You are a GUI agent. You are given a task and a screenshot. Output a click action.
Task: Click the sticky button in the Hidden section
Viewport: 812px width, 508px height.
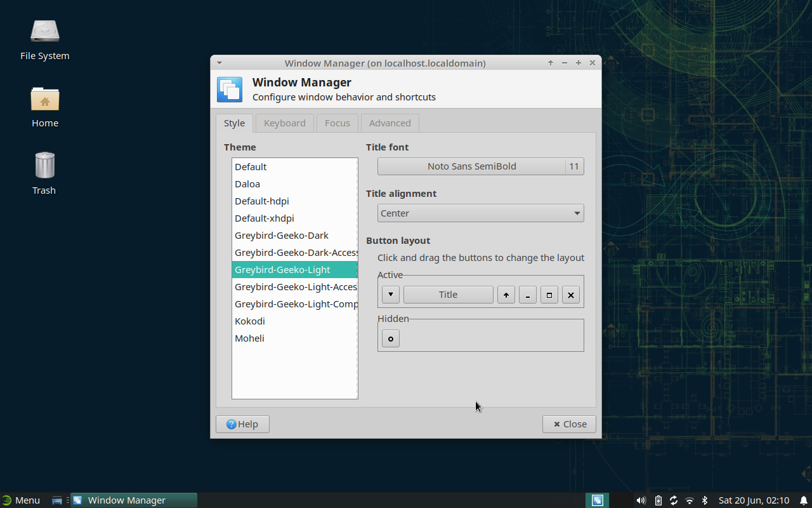pyautogui.click(x=390, y=338)
